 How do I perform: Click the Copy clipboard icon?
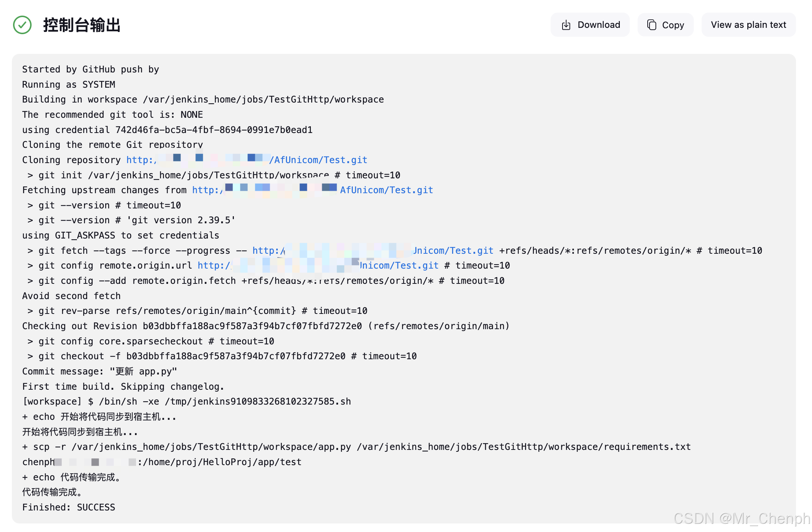(x=651, y=25)
